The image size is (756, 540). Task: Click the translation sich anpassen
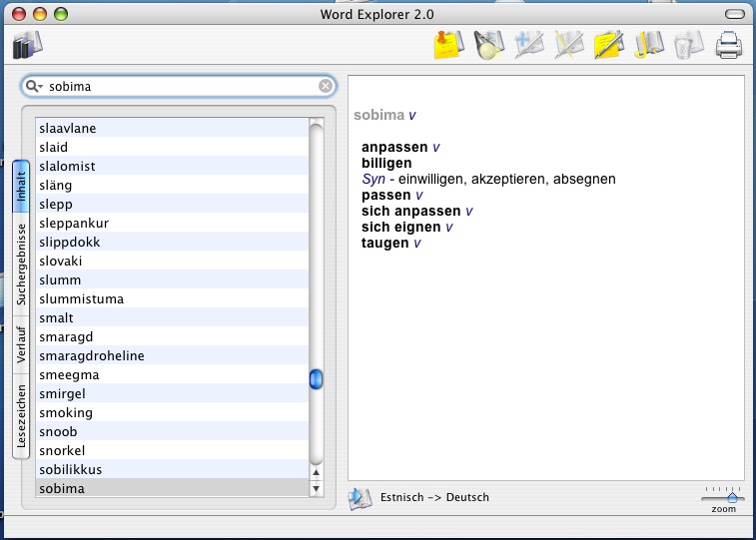[411, 211]
